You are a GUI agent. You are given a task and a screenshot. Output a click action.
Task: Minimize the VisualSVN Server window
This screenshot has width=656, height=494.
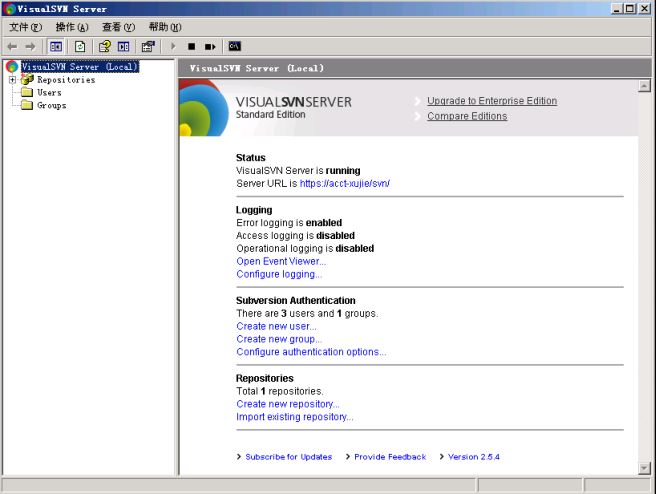point(616,8)
